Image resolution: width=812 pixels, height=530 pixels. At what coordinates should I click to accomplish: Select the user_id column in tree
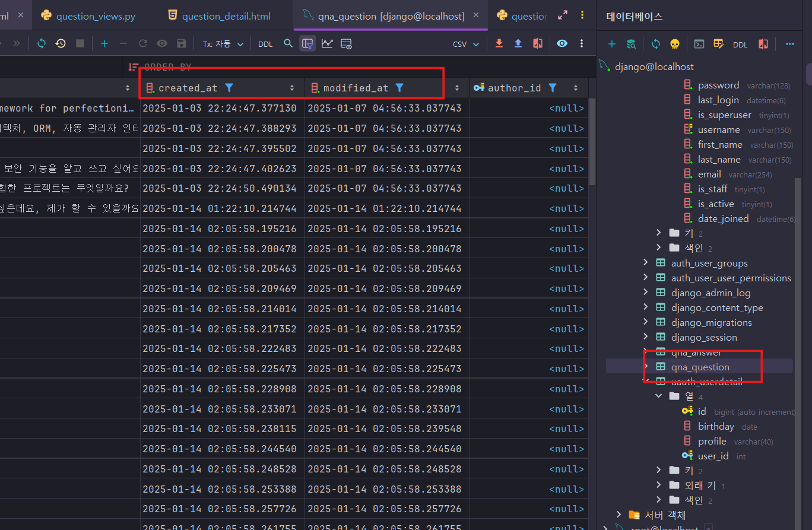coord(713,456)
